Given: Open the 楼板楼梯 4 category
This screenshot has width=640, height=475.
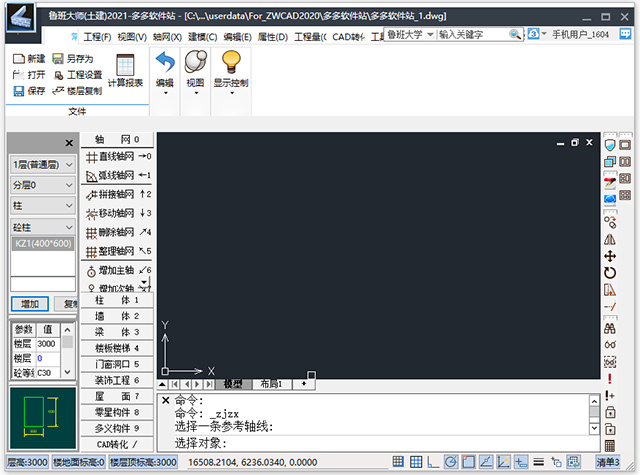Looking at the screenshot, I should 117,348.
